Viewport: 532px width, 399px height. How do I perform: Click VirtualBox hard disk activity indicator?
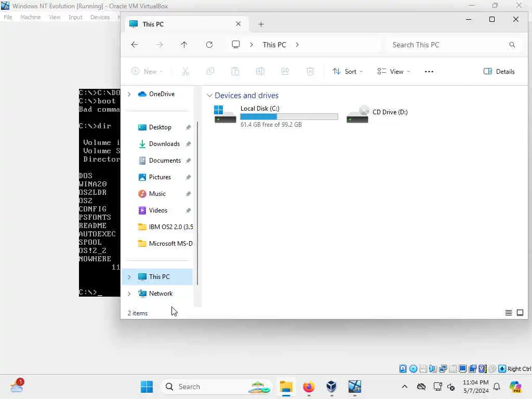coord(403,369)
